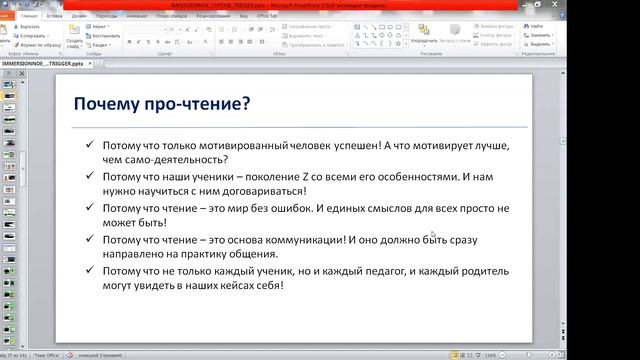Open Выровнять текст dropdown
640x360 pixels.
304,36
